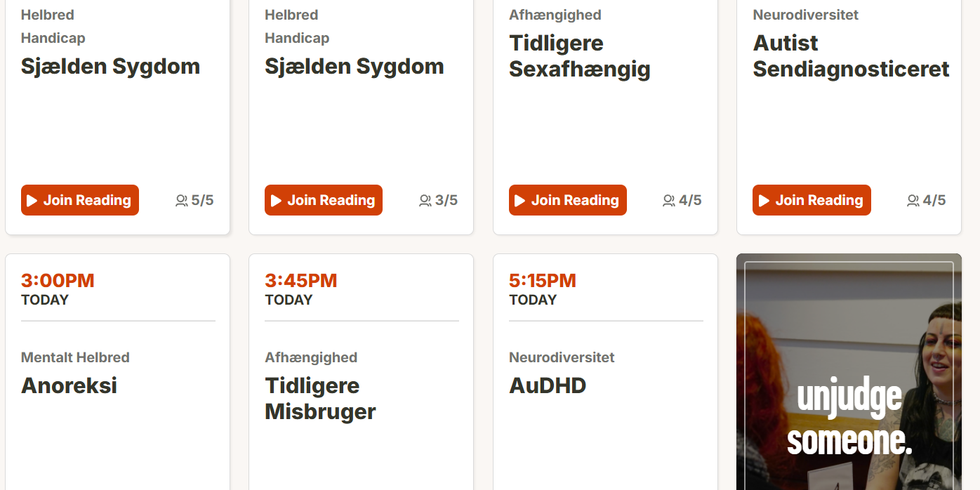Select the Tidligere Misbruger title
Viewport: 980px width, 490px height.
320,398
